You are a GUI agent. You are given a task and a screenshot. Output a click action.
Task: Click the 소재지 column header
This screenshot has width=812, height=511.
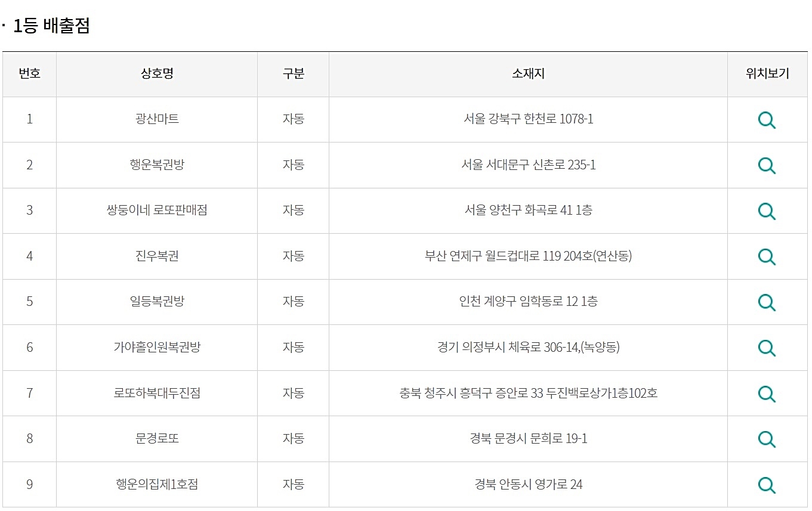(x=528, y=74)
